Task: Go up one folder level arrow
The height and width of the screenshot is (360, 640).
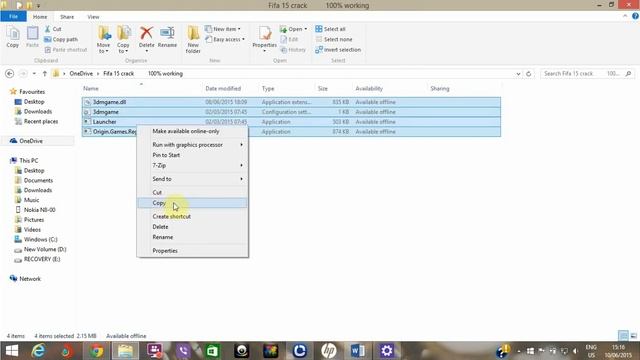Action: [x=44, y=73]
